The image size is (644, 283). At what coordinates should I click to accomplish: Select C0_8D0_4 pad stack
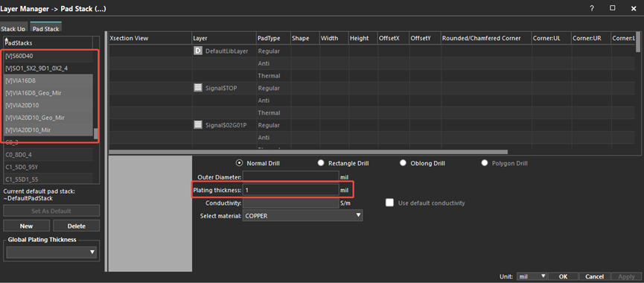pyautogui.click(x=48, y=154)
